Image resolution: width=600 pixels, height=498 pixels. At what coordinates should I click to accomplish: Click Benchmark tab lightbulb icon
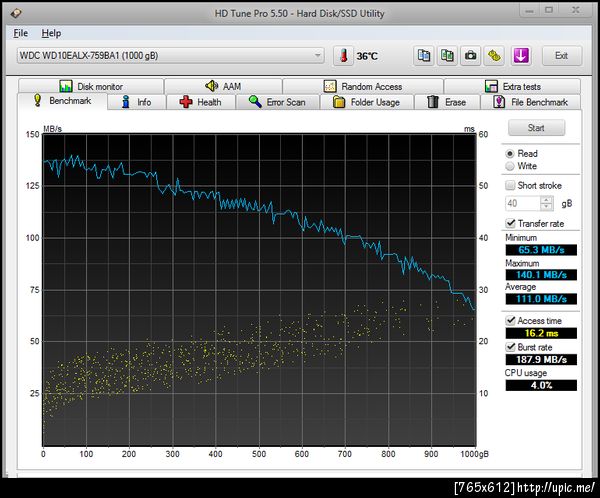(x=37, y=100)
